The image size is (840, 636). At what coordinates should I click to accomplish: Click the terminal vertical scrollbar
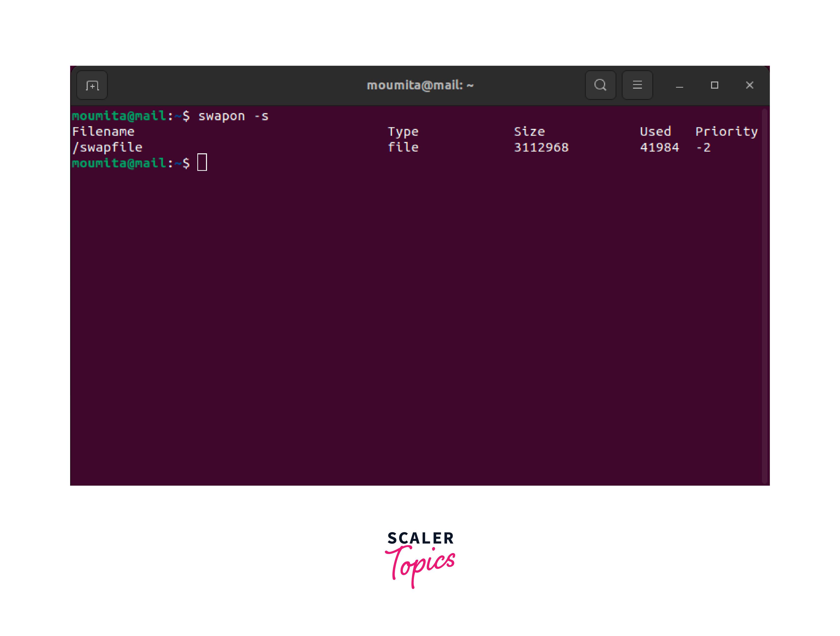pyautogui.click(x=765, y=296)
